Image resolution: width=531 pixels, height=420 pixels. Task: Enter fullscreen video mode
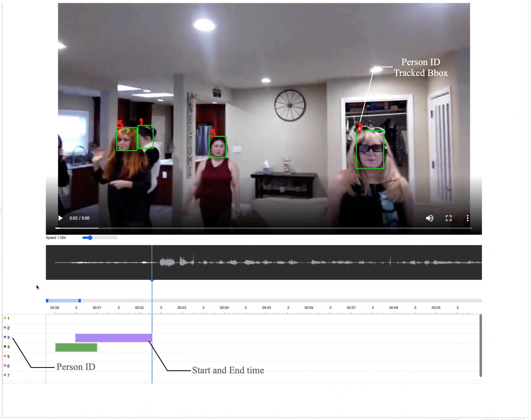pyautogui.click(x=448, y=218)
